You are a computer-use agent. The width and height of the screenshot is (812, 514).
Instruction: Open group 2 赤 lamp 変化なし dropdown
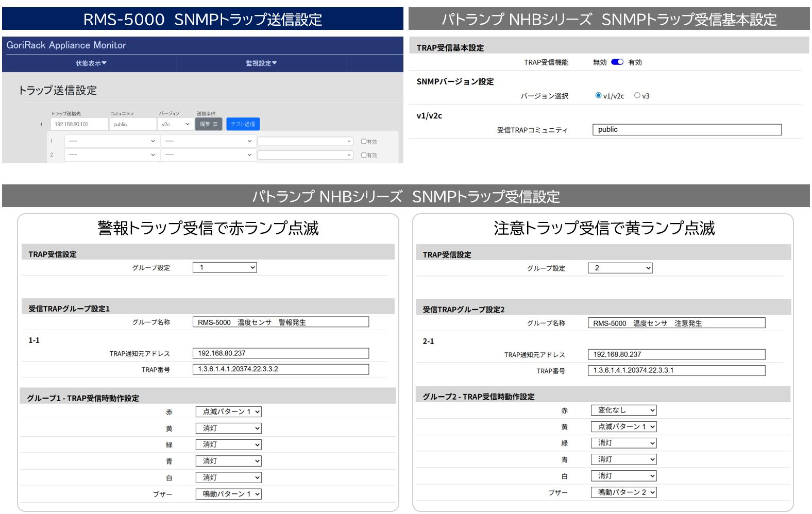pos(623,410)
